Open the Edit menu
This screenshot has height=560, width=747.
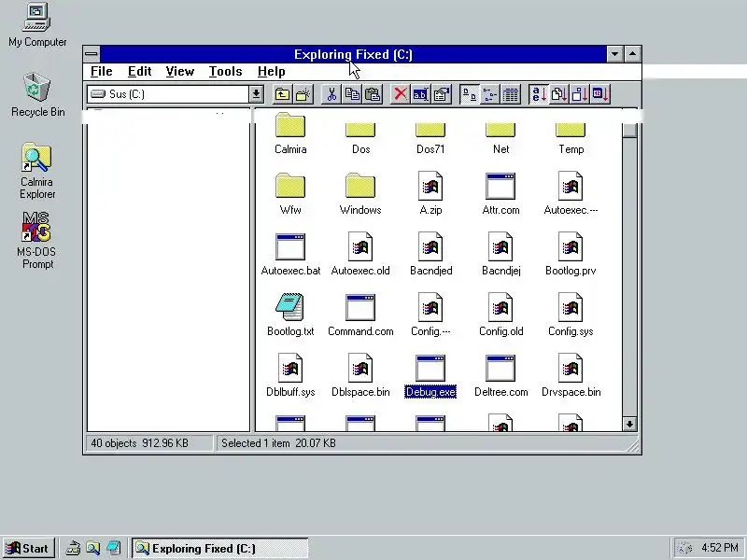click(139, 72)
